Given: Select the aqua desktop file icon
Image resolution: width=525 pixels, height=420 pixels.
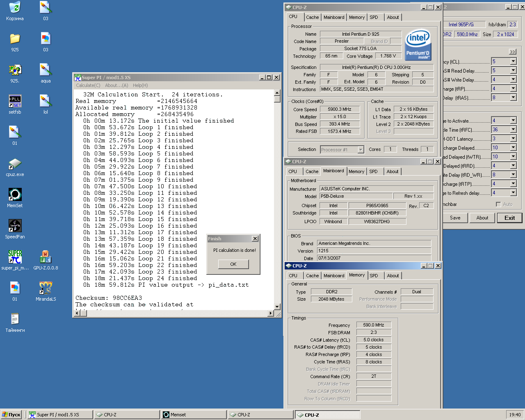Looking at the screenshot, I should 46,73.
